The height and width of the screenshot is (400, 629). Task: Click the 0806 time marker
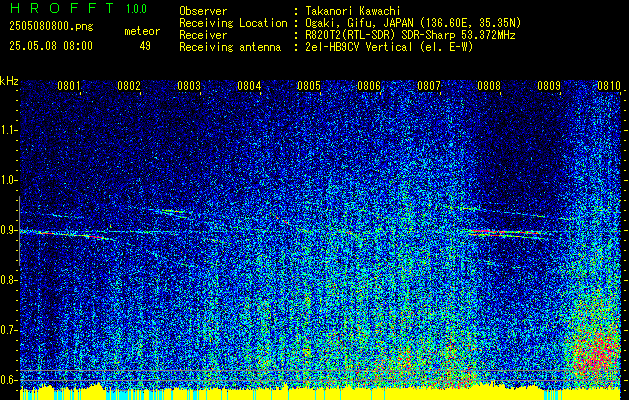(369, 86)
